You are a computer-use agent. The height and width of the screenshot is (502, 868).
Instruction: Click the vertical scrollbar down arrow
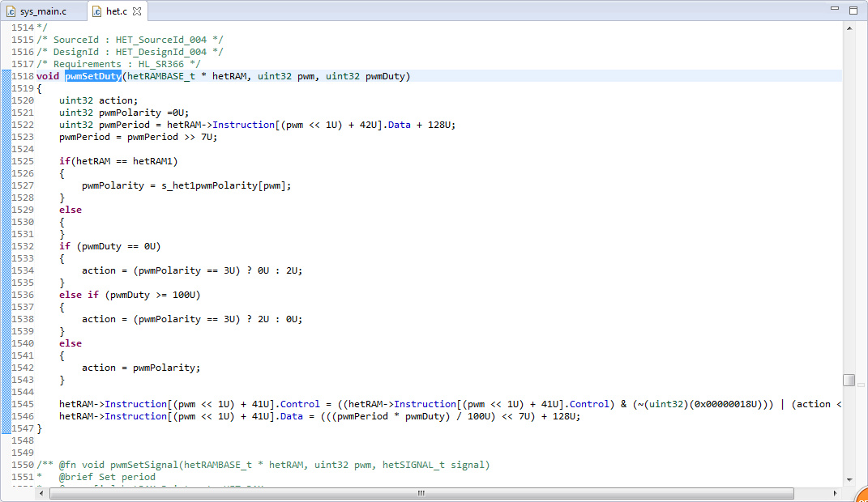(x=849, y=480)
